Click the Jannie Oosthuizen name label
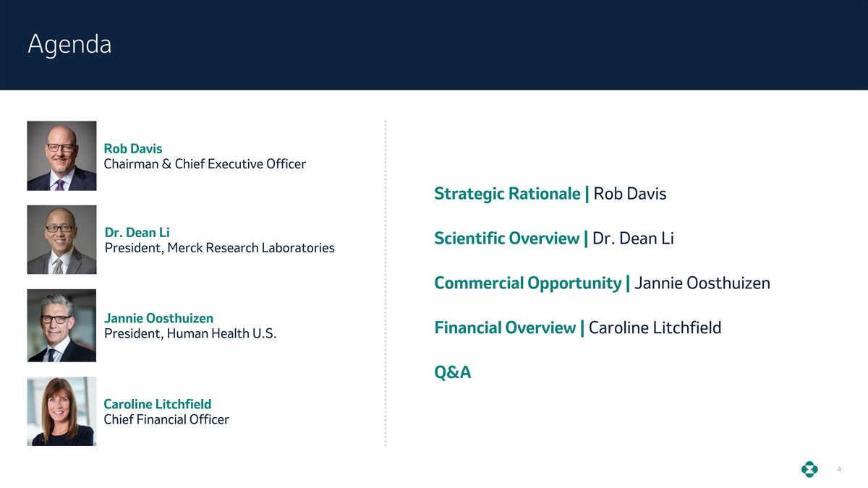 158,318
